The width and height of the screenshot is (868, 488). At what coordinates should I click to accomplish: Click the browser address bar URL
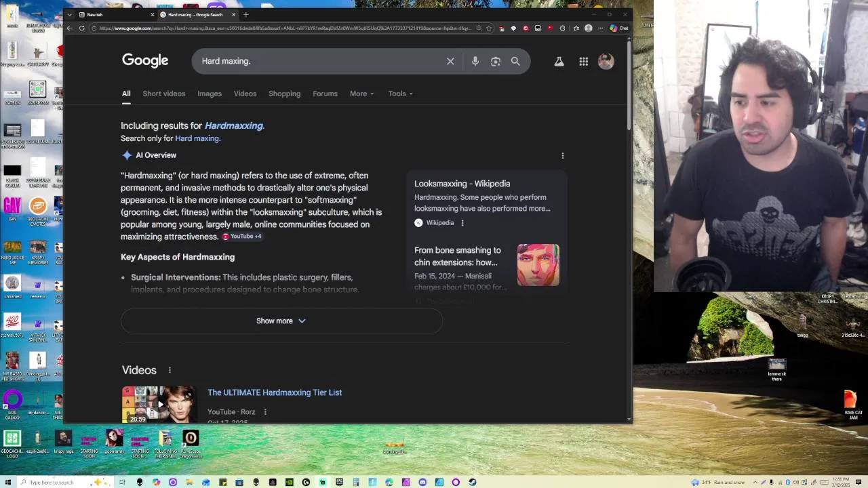pos(285,28)
